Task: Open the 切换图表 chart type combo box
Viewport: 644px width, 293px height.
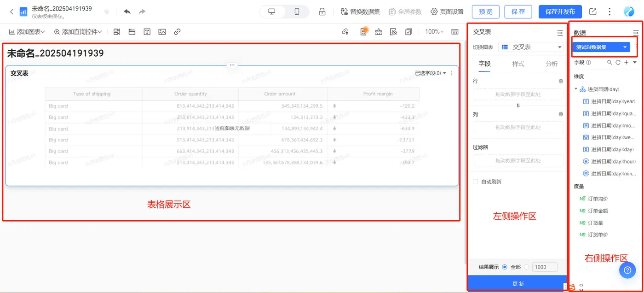Action: point(531,47)
